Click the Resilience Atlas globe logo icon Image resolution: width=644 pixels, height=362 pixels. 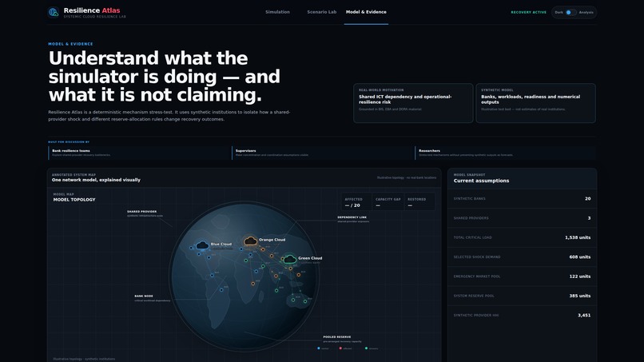click(54, 12)
